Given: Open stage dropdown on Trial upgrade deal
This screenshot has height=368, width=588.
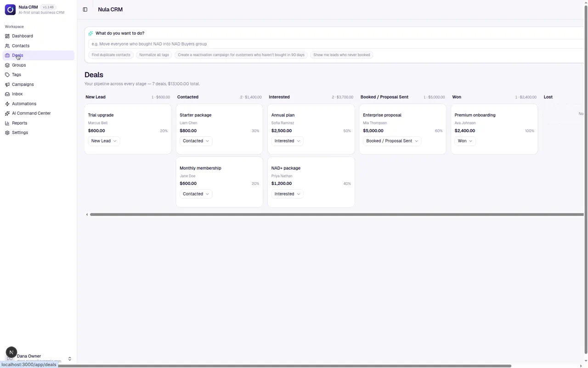Looking at the screenshot, I should tap(104, 141).
